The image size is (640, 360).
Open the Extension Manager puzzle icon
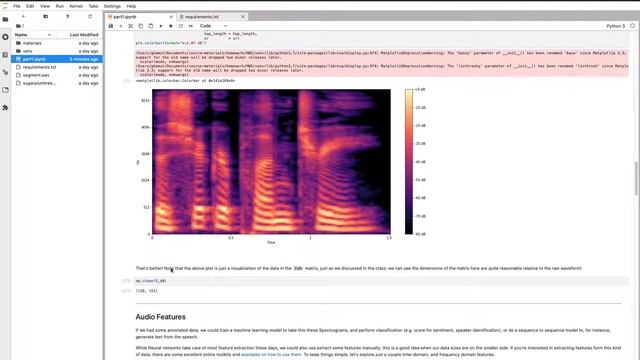[x=5, y=108]
